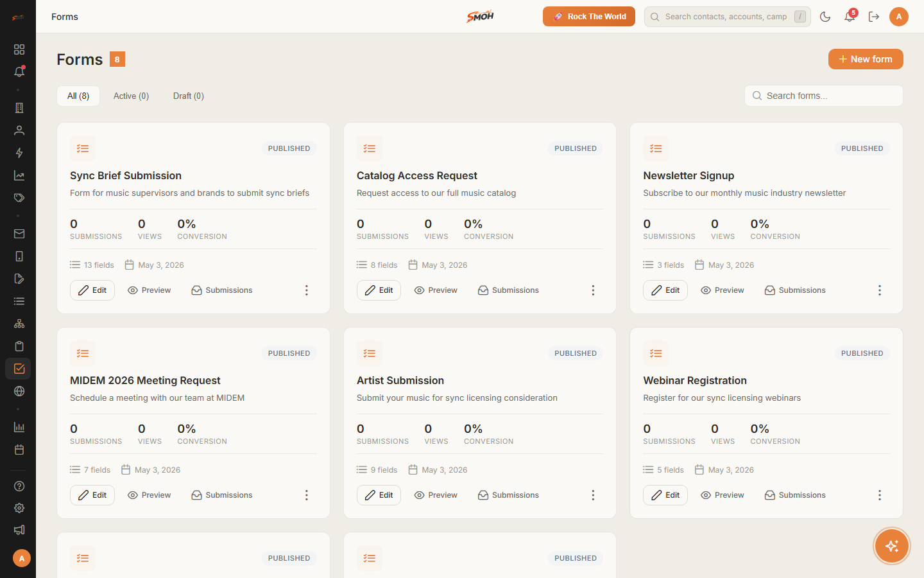Open top bar notifications bell with badge
The height and width of the screenshot is (578, 924).
(x=850, y=17)
